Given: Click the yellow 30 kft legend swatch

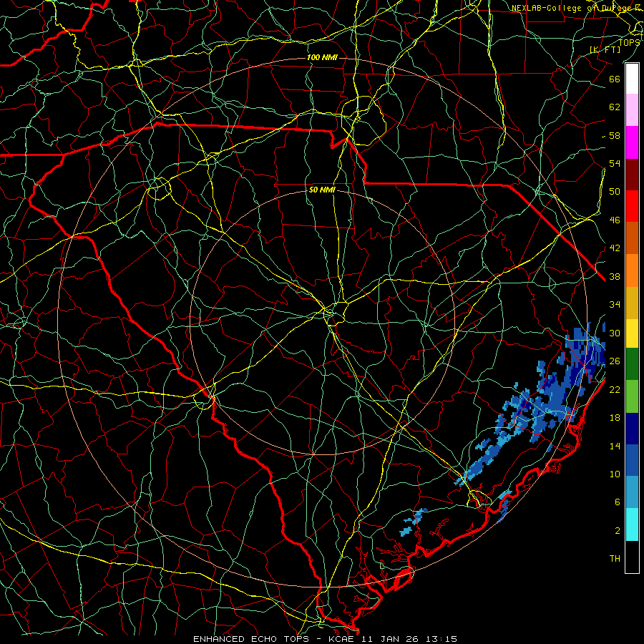Looking at the screenshot, I should (632, 333).
